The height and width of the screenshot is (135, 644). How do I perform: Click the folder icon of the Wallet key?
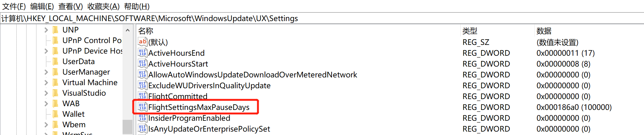click(56, 114)
